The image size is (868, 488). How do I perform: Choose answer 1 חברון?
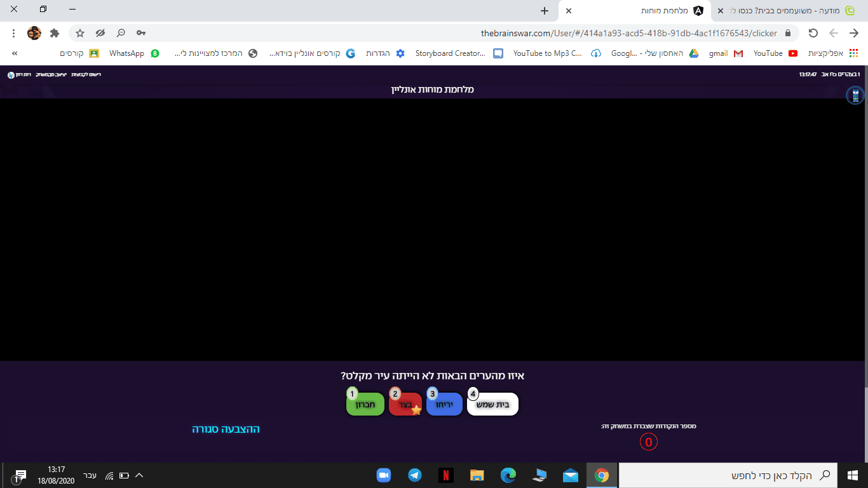pyautogui.click(x=365, y=404)
